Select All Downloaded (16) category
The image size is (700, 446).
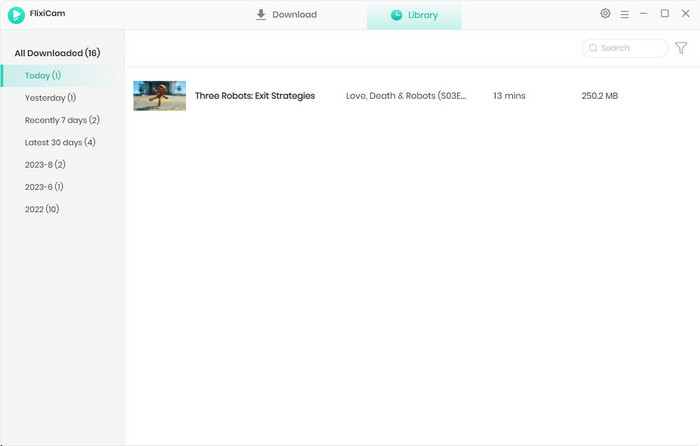(57, 53)
